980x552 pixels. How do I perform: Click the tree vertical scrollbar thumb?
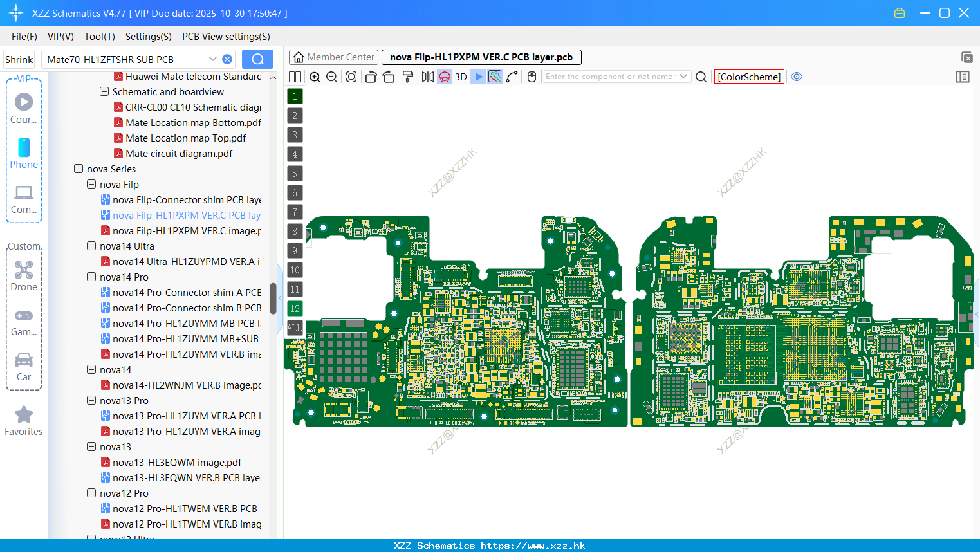[x=273, y=299]
